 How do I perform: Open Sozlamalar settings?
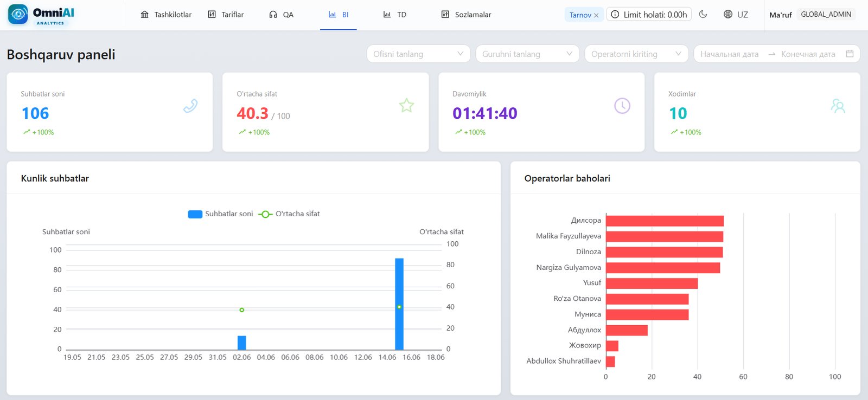(466, 15)
